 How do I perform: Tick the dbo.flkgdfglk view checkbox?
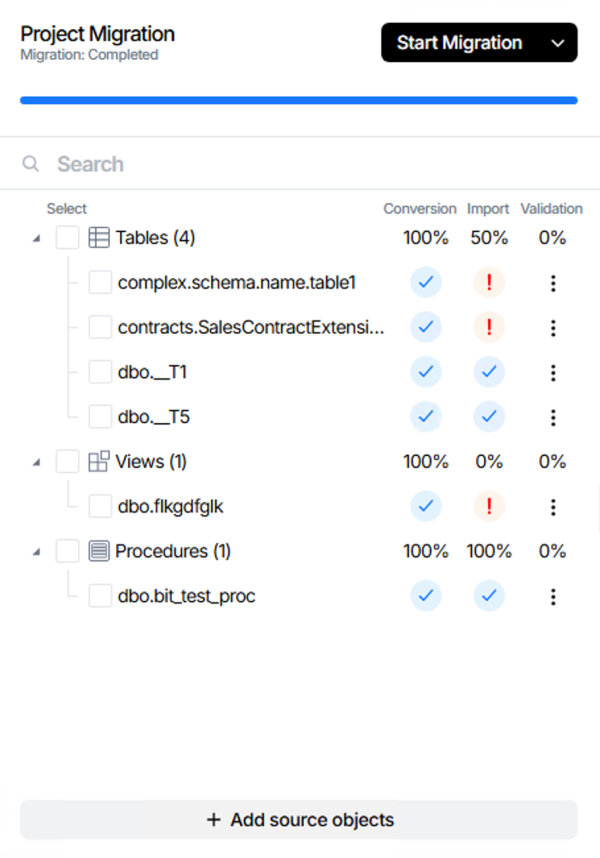[100, 506]
